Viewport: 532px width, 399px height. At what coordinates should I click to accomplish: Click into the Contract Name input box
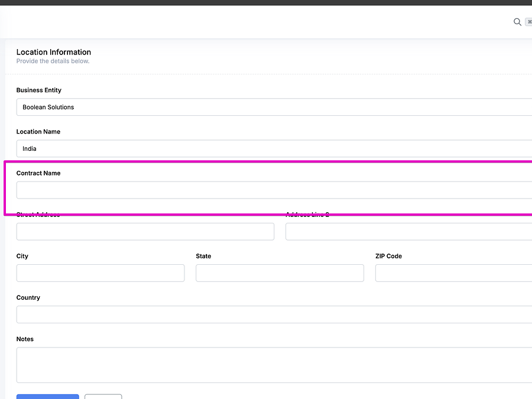click(x=274, y=190)
